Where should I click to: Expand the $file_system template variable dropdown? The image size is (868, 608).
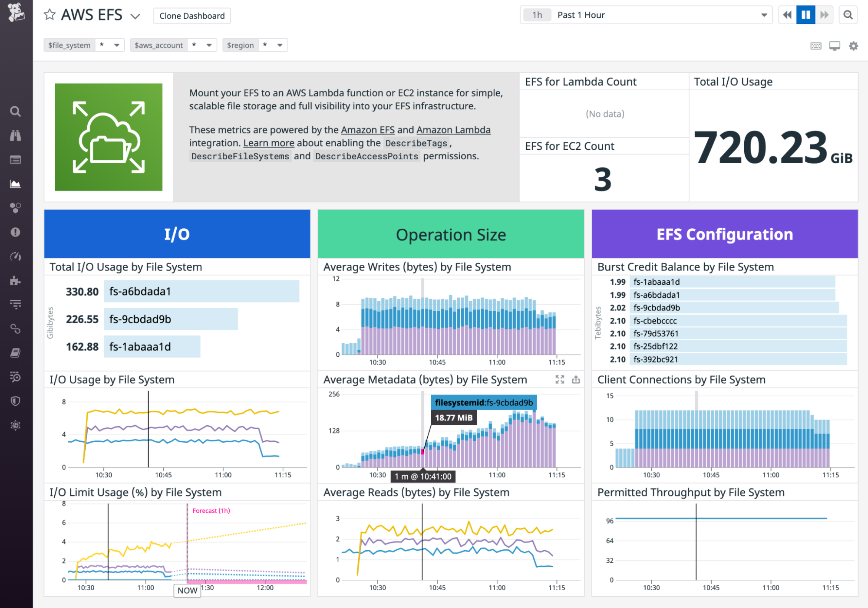116,45
